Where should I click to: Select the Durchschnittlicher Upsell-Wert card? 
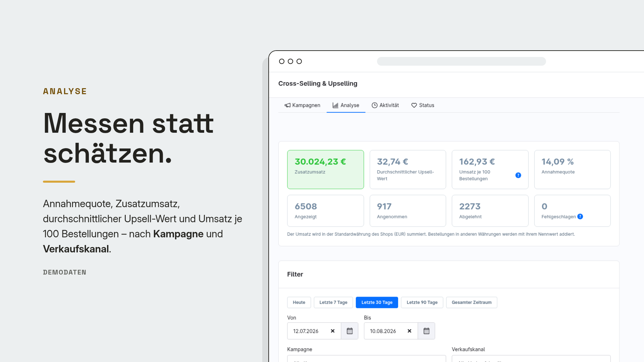tap(408, 170)
